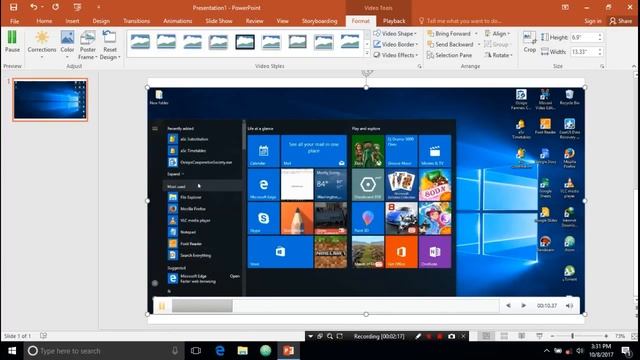Click the PowerPoint taskbar icon
The image size is (640, 360).
[289, 351]
